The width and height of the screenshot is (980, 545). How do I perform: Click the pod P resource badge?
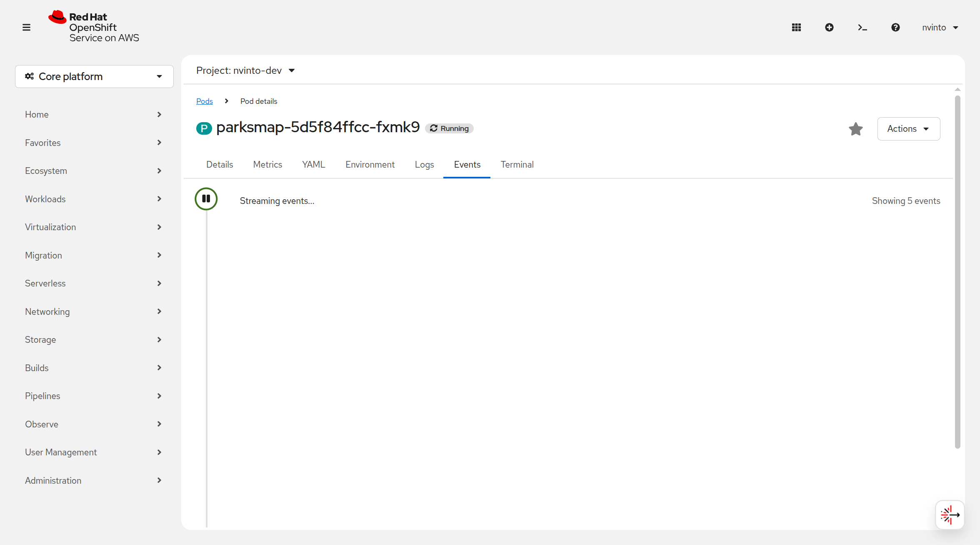[204, 128]
